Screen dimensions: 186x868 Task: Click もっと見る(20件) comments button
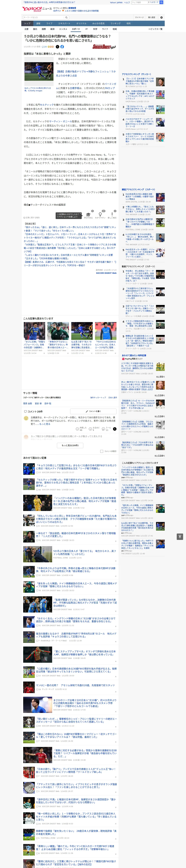(x=70, y=445)
